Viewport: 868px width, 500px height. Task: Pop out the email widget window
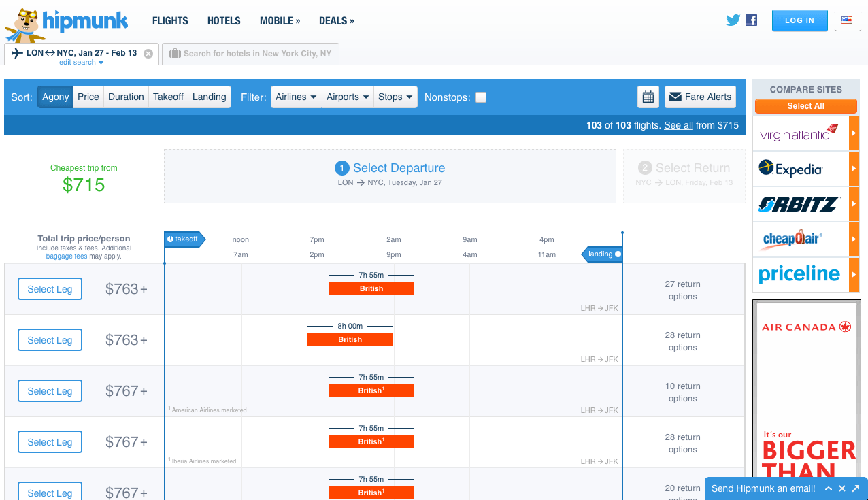point(856,488)
